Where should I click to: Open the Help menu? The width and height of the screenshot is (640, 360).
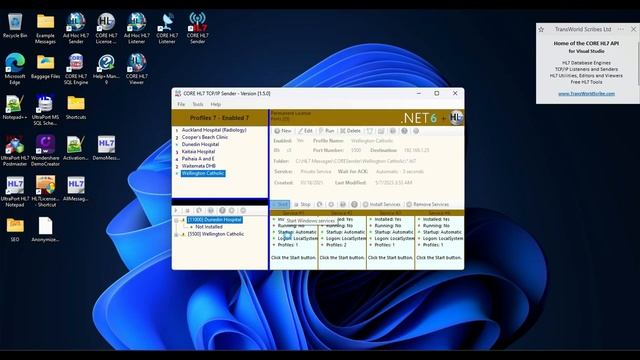pyautogui.click(x=216, y=104)
